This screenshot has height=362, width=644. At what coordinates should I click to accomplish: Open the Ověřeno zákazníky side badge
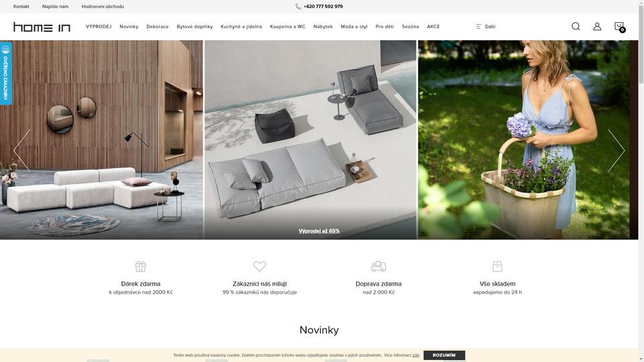coord(6,73)
